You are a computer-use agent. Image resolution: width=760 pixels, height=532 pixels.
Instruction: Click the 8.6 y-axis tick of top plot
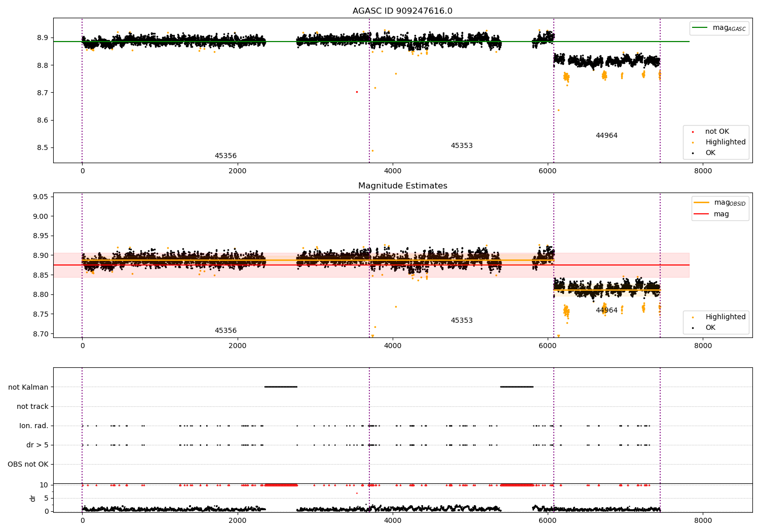point(43,121)
